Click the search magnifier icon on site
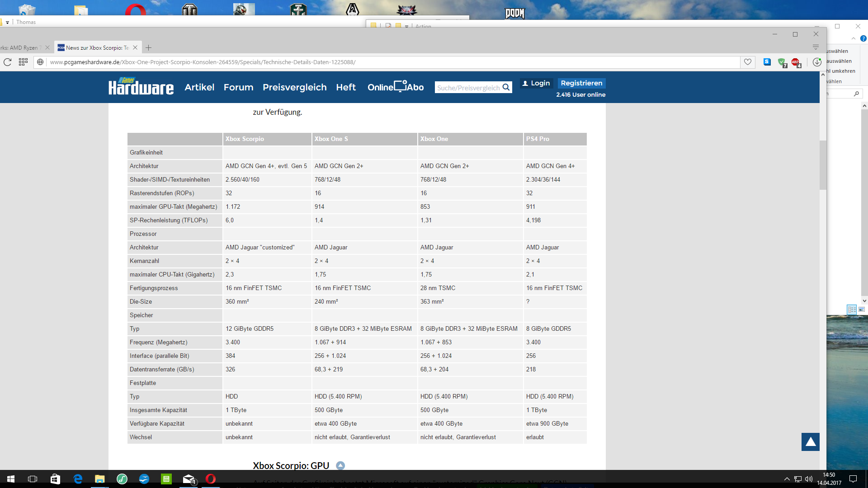The image size is (868, 488). [x=506, y=87]
